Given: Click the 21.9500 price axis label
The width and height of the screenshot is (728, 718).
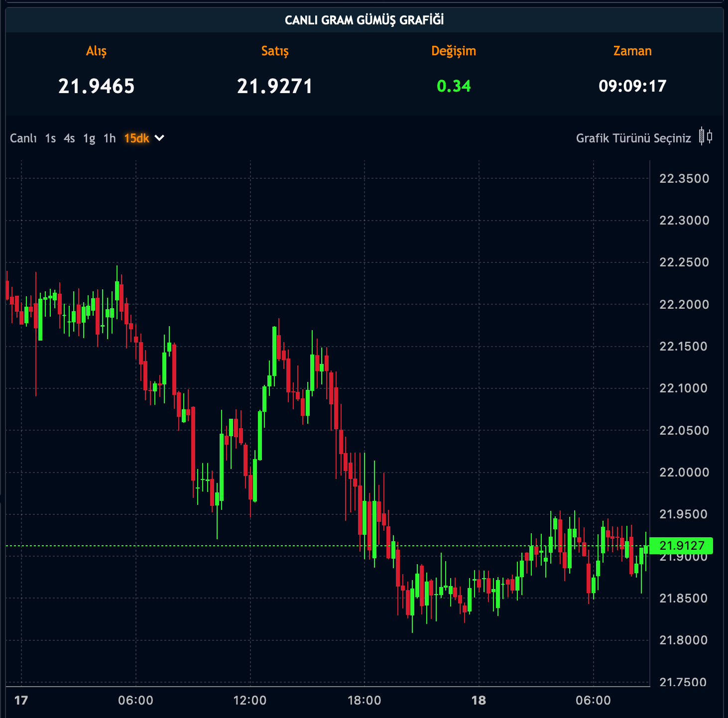Looking at the screenshot, I should 683,514.
